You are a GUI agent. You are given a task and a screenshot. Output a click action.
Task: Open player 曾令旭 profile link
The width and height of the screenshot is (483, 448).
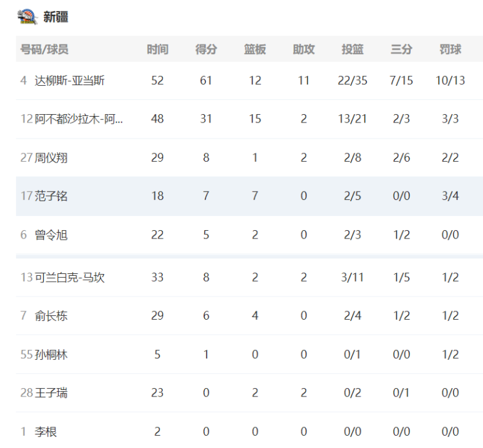(51, 235)
